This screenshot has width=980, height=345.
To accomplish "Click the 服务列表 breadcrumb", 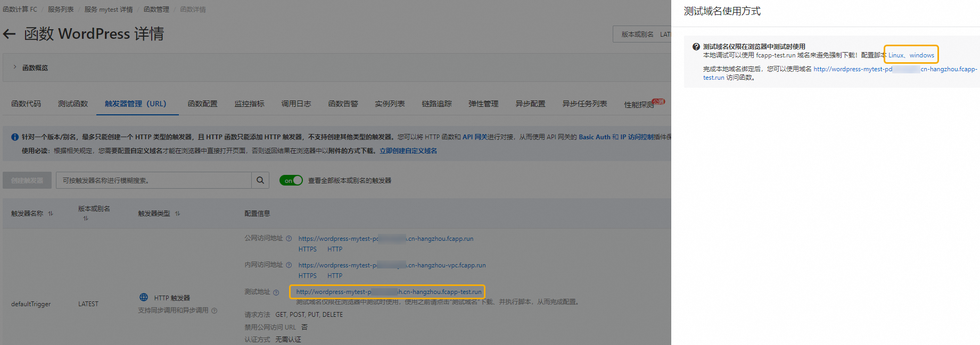I will [61, 10].
